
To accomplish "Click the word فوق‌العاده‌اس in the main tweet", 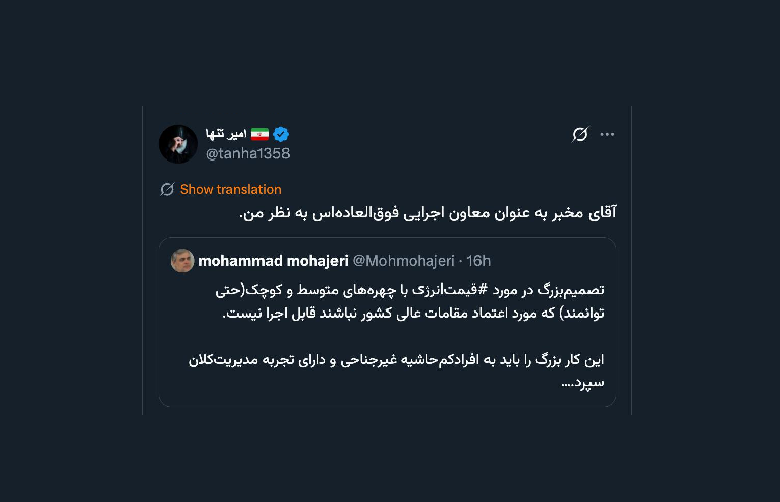I will click(367, 213).
